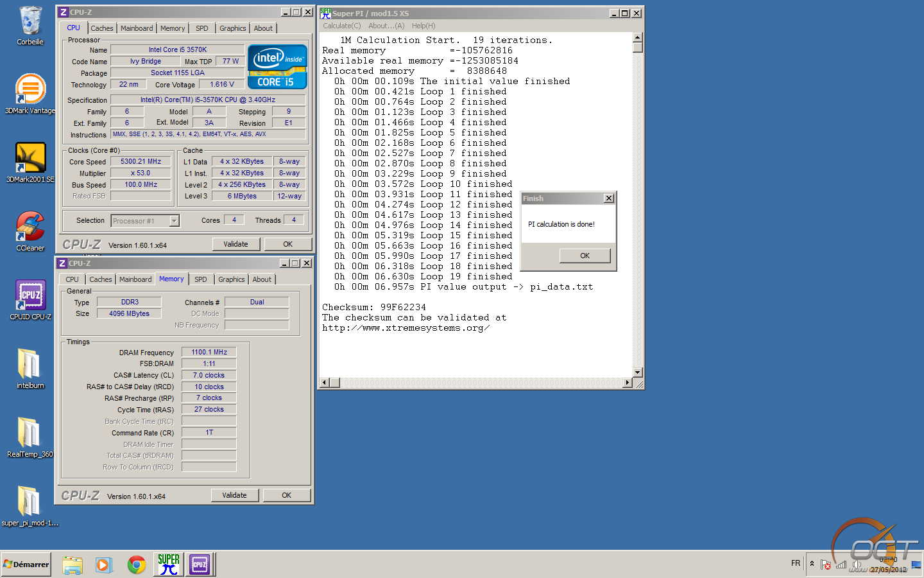Click the Multiplier value x 53.0
Viewport: 924px width, 578px height.
tap(141, 173)
